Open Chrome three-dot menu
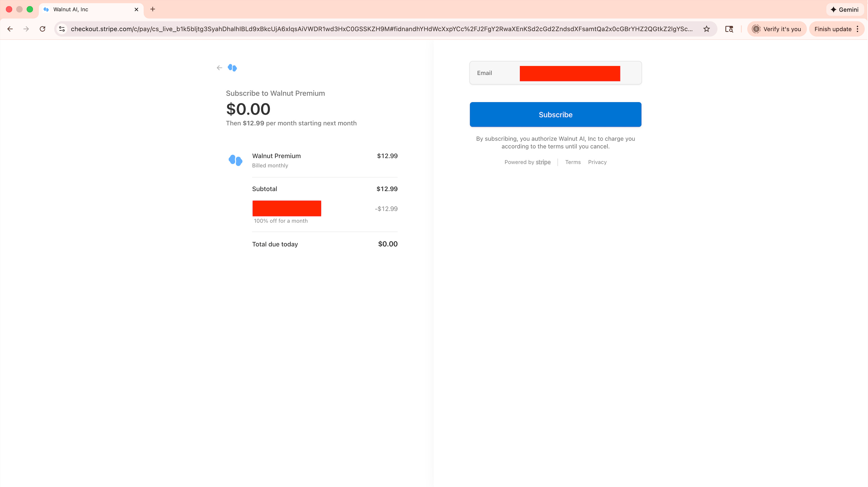Screen dimensions: 868x487 pos(858,29)
